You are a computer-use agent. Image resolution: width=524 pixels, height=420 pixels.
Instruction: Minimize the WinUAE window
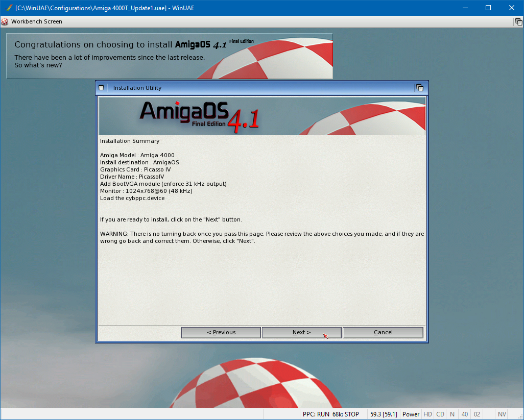click(x=465, y=8)
